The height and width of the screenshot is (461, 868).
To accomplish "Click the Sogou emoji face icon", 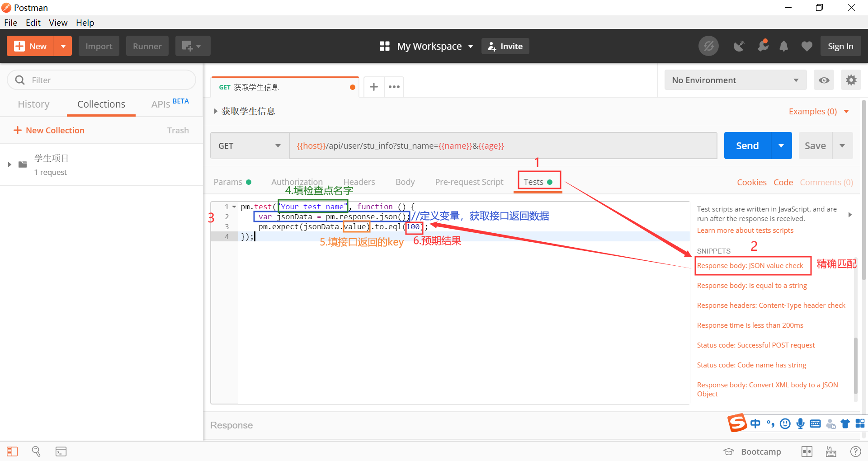I will coord(785,423).
